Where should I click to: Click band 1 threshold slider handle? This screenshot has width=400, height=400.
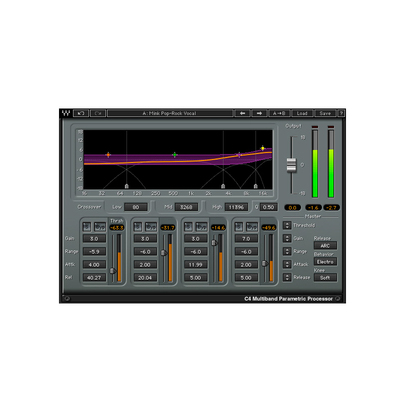coord(113,271)
